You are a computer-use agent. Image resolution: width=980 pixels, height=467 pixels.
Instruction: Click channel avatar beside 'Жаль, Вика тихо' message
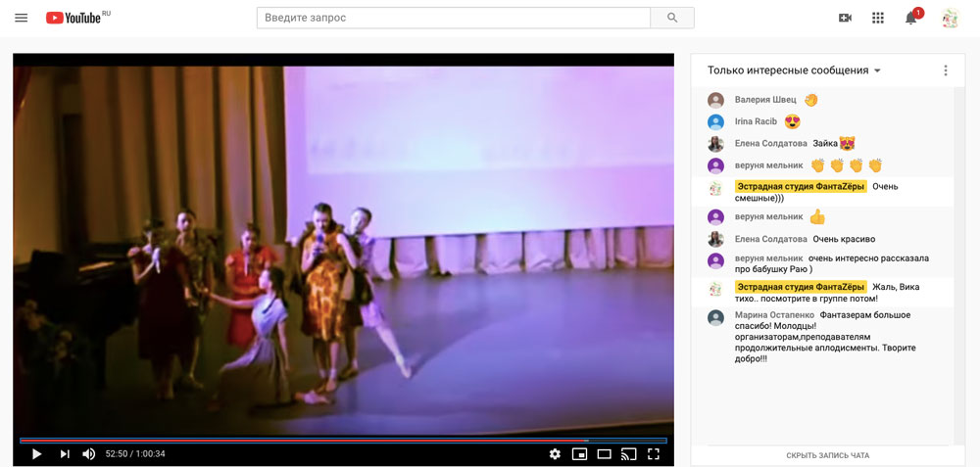point(715,289)
